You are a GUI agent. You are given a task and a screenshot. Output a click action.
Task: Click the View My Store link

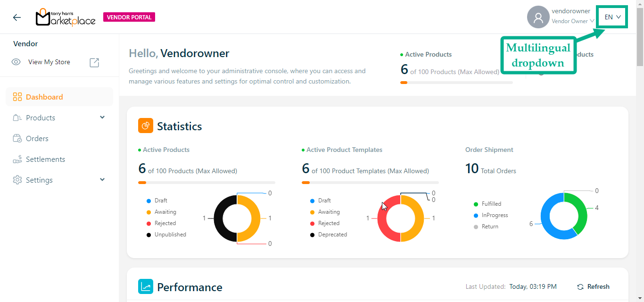[49, 62]
